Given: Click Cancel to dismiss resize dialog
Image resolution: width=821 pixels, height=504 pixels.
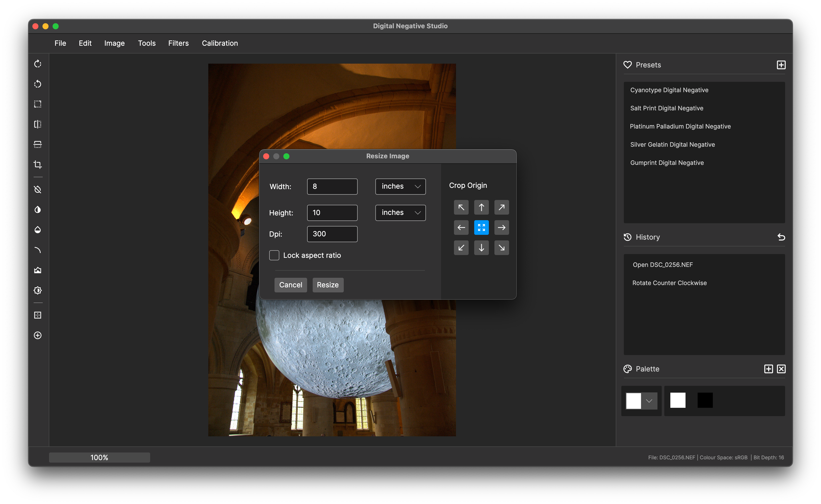Looking at the screenshot, I should coord(291,285).
